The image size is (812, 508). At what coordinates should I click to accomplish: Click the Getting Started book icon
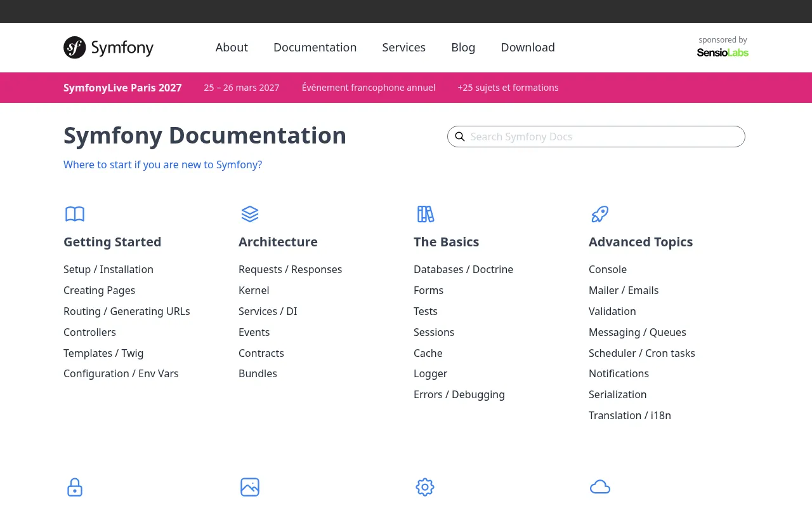(75, 214)
